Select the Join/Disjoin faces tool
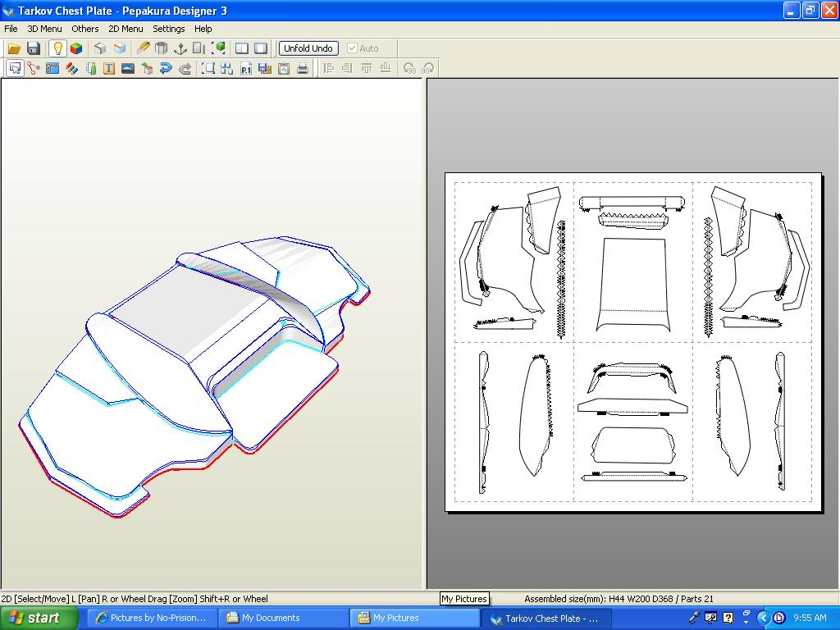Viewport: 840px width, 630px height. pyautogui.click(x=34, y=69)
